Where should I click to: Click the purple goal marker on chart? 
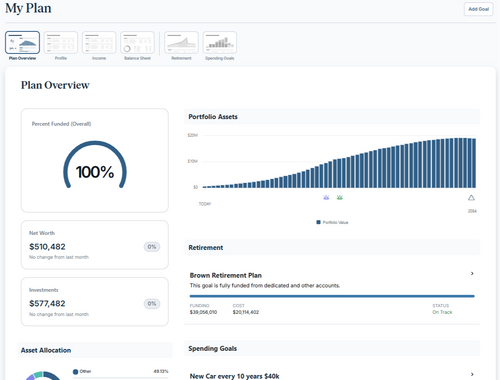tap(326, 198)
